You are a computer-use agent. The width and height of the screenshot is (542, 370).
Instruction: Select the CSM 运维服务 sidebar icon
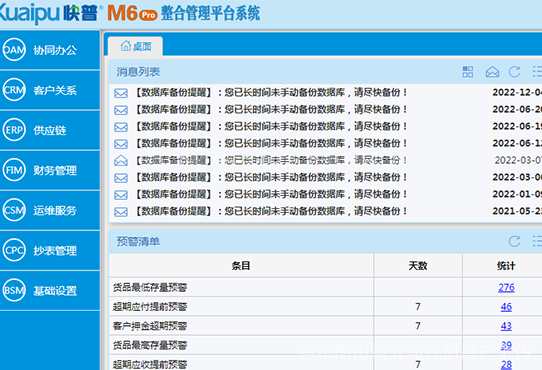(x=14, y=210)
